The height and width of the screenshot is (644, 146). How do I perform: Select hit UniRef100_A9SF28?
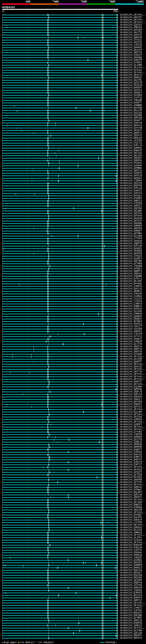[x=131, y=175]
